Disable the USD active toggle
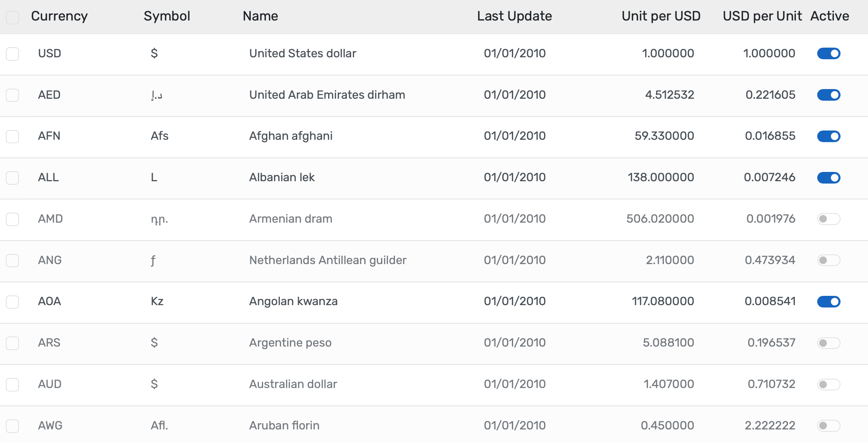The image size is (868, 443). pyautogui.click(x=828, y=53)
